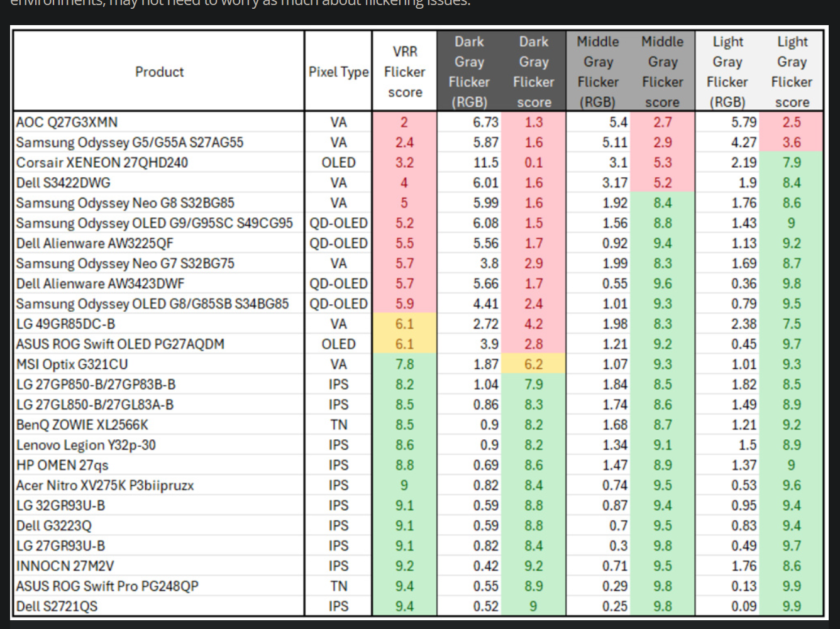Select product 'Samsung Odyssey OLED G8/G85SB S34BG85'
840x629 pixels.
coord(152,304)
